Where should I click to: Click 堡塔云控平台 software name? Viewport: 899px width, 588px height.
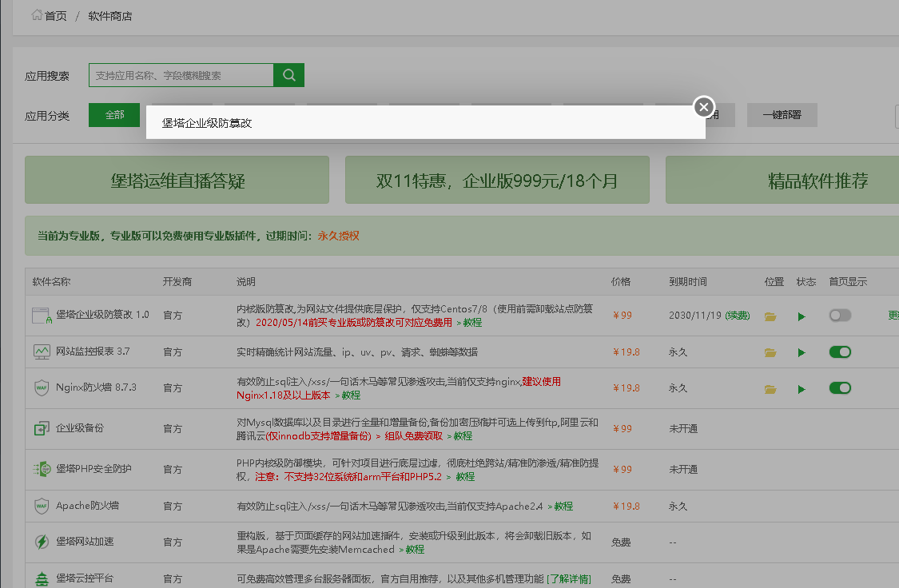tap(85, 578)
